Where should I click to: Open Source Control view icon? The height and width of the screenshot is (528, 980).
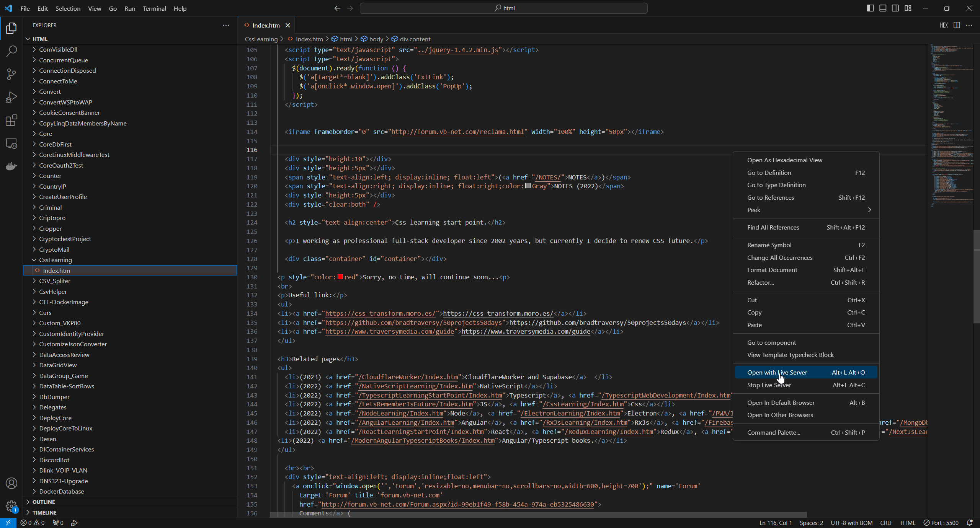[x=11, y=74]
